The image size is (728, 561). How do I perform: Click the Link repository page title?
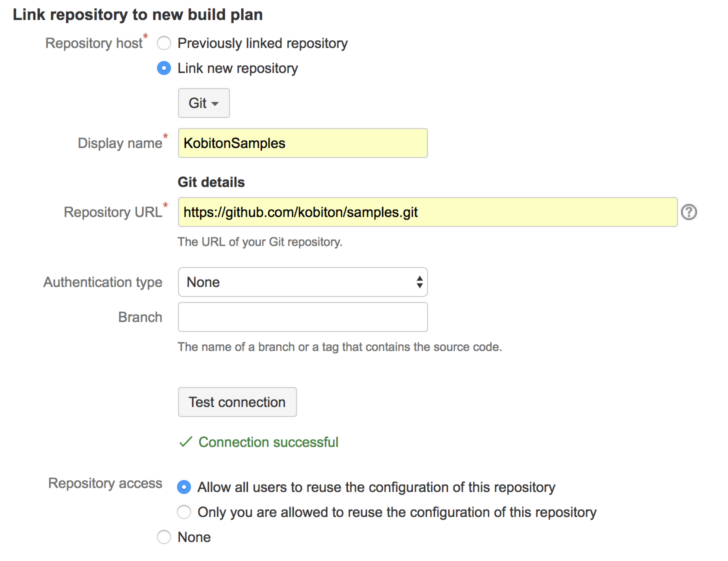(x=138, y=14)
